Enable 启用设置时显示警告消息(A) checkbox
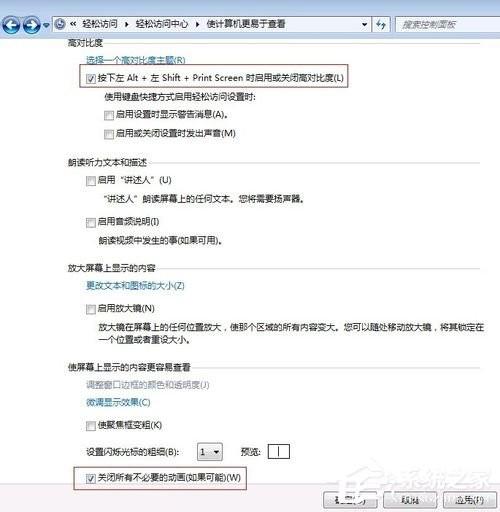This screenshot has width=500, height=512. point(109,116)
